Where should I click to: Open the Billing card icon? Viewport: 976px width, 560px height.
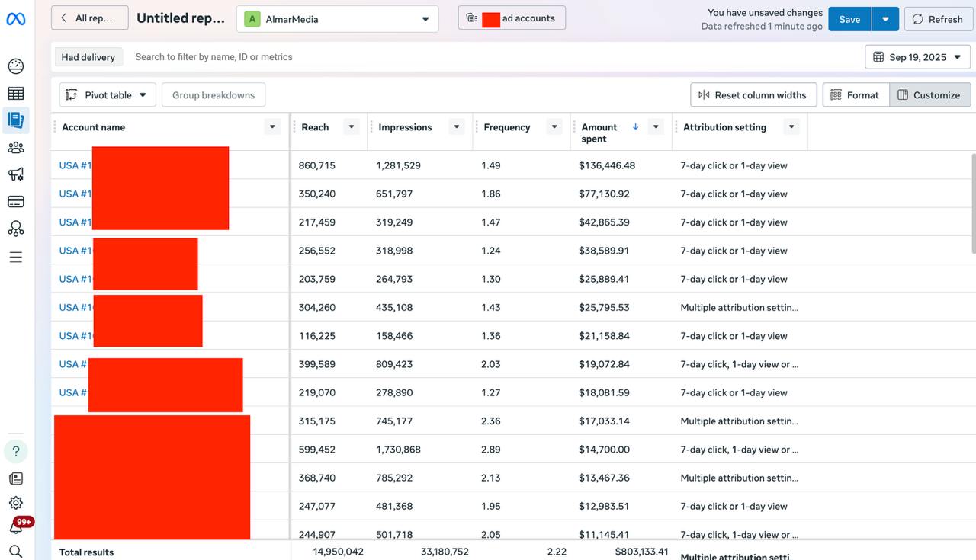[15, 202]
